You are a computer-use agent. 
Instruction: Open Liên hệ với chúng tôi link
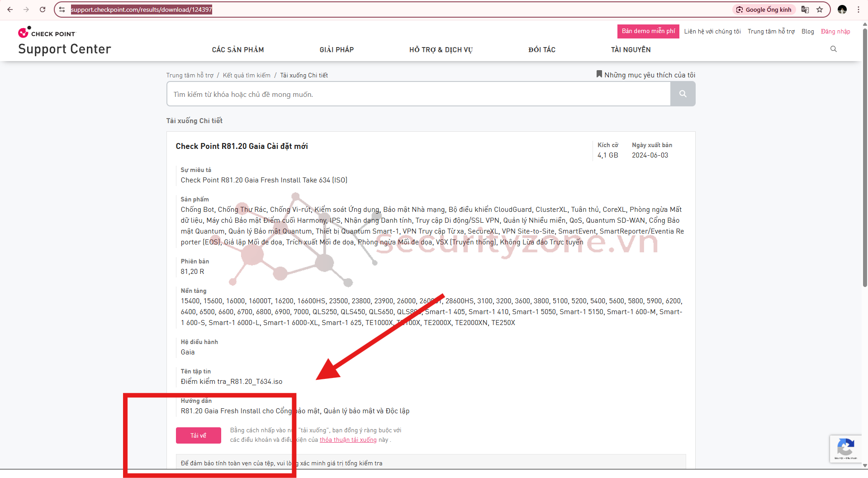pos(712,32)
